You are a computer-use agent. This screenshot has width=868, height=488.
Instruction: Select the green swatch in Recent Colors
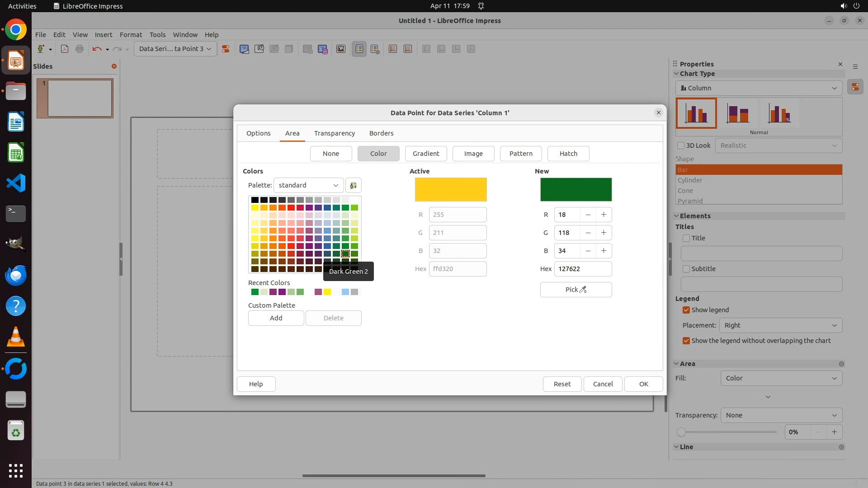(x=255, y=292)
